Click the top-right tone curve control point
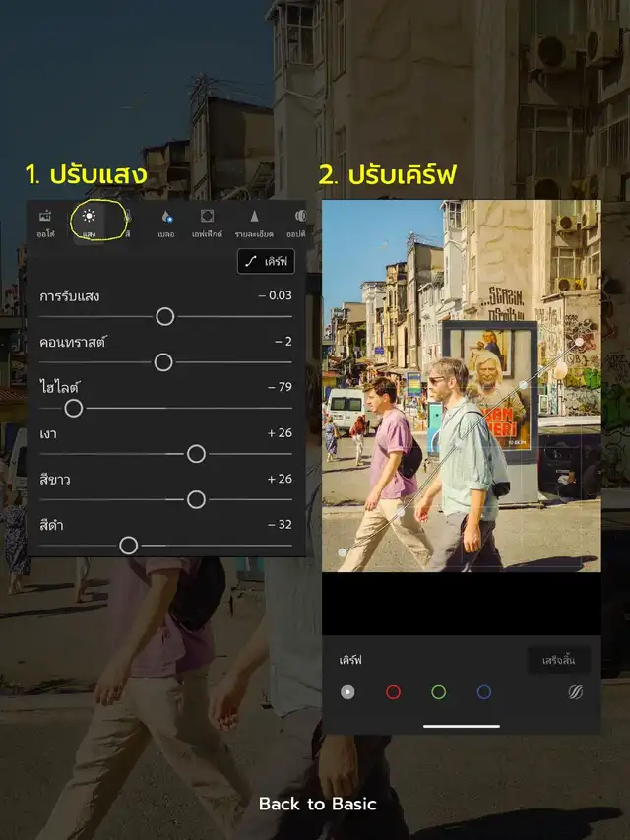 580,341
